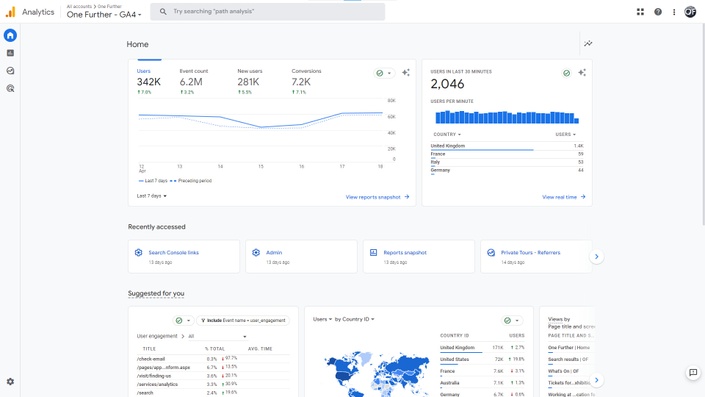Click the What's On | OF page title
705x397 pixels.
563,371
